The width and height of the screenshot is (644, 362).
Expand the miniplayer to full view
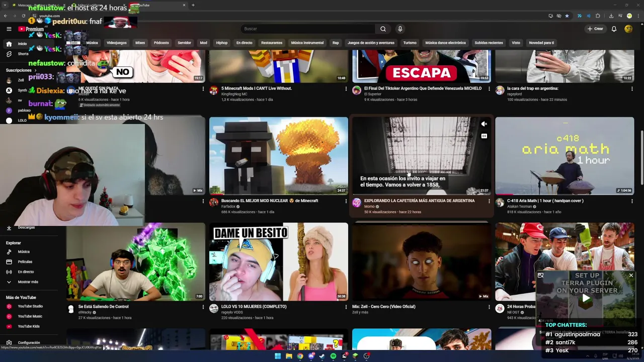(x=540, y=276)
